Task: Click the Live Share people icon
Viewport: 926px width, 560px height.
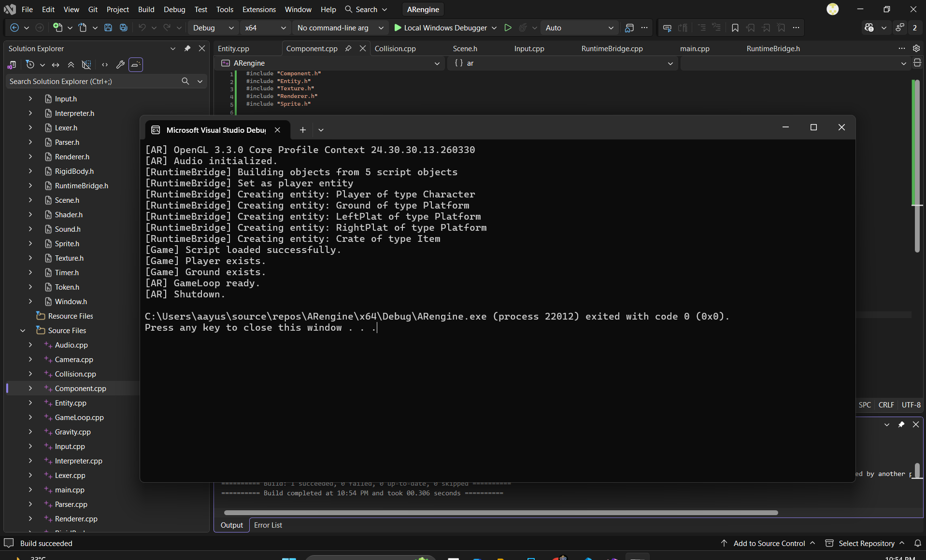Action: click(x=900, y=28)
